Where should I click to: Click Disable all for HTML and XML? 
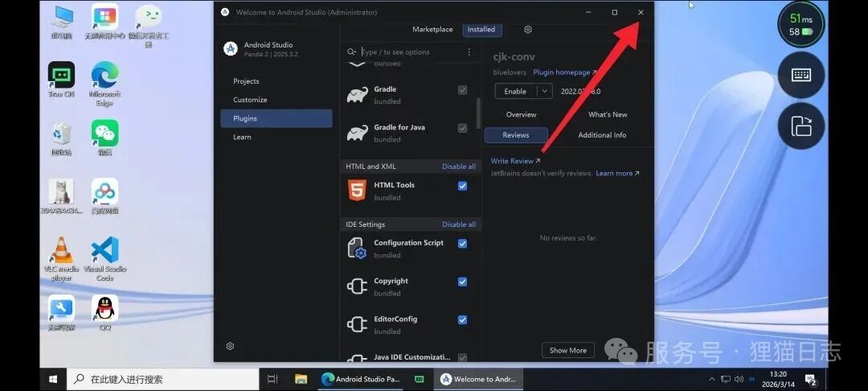tap(458, 167)
